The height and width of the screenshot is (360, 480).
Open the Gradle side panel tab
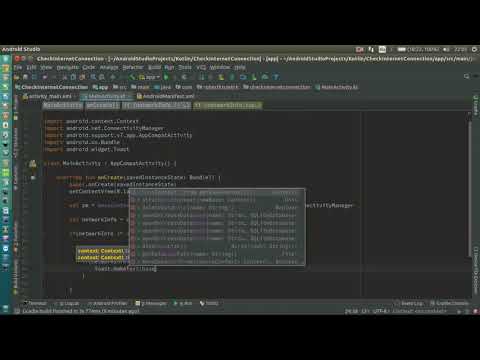coord(476,105)
